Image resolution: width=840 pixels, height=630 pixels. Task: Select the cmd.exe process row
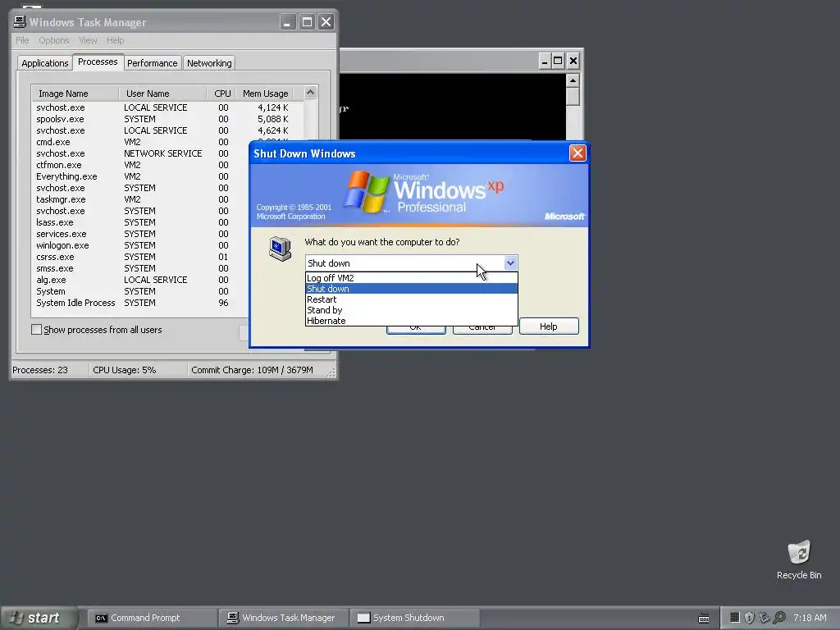tap(167, 142)
